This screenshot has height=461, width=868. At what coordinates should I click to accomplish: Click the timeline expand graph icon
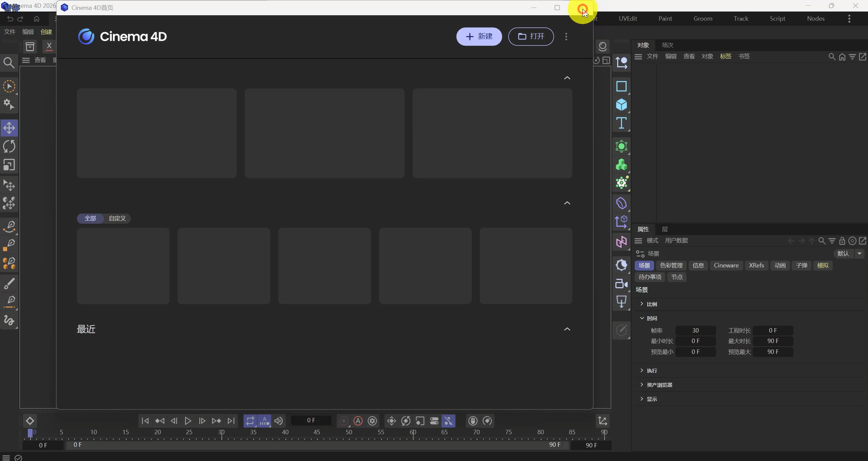603,421
